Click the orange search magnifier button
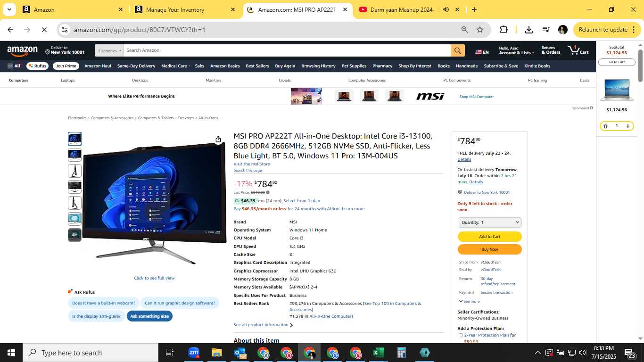 (x=457, y=50)
